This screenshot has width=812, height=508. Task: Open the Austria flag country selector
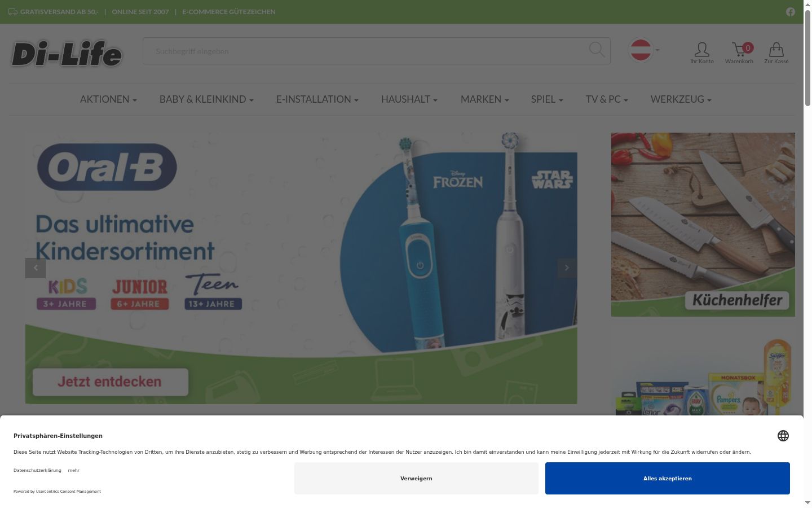pos(644,50)
